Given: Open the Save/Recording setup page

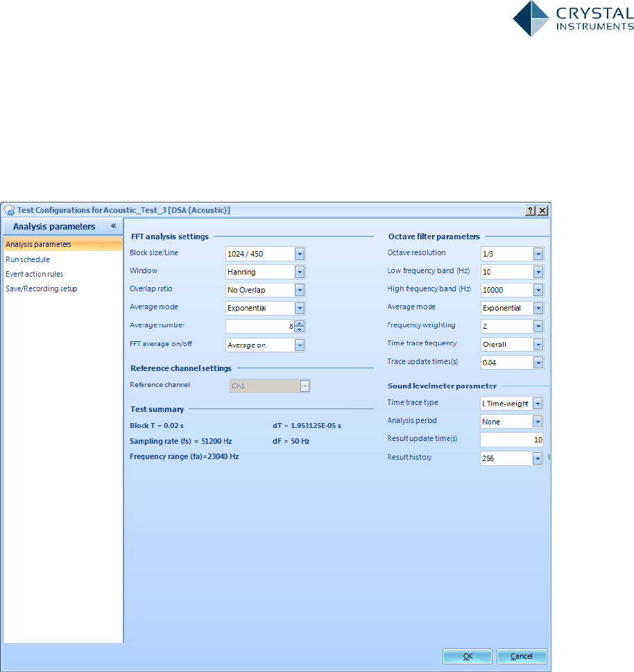Looking at the screenshot, I should click(41, 288).
